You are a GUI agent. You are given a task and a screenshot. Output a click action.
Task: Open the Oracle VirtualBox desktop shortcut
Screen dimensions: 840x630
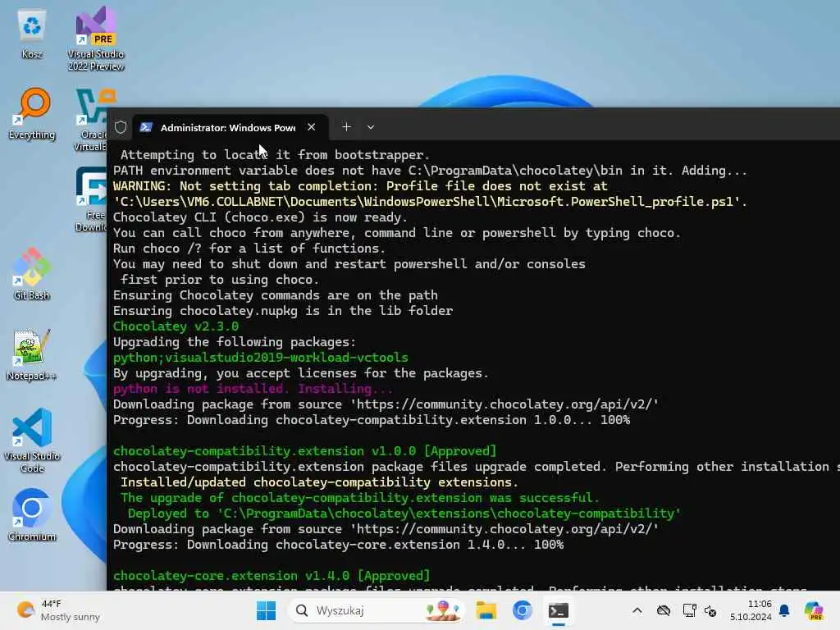92,120
